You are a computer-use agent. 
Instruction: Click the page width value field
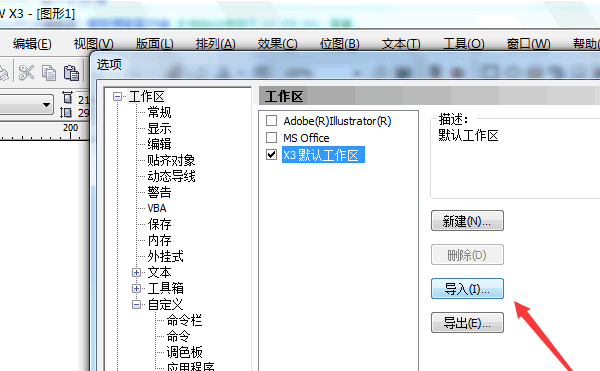(83, 99)
